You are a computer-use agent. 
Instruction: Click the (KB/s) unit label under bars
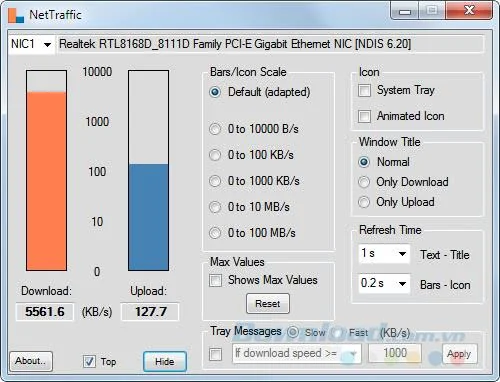(97, 312)
